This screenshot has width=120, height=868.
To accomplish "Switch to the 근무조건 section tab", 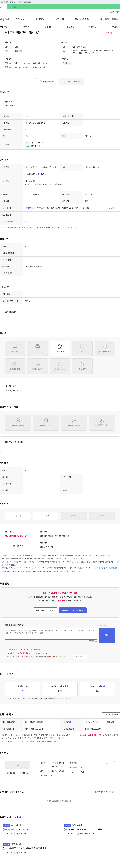I will point(26,27).
